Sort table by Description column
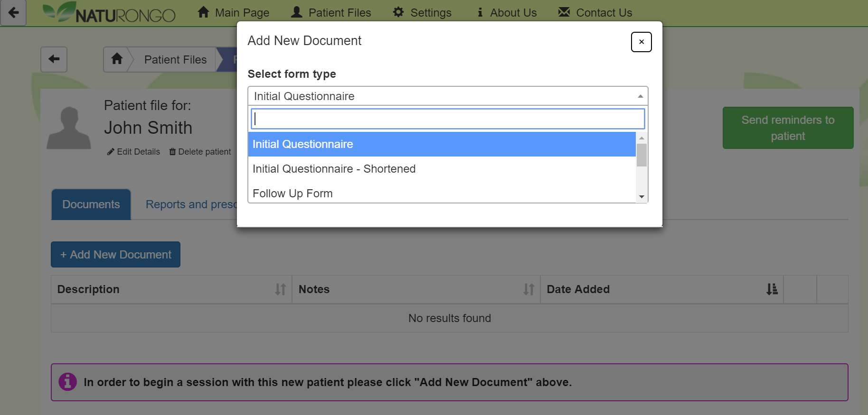The height and width of the screenshot is (415, 868). [x=280, y=289]
